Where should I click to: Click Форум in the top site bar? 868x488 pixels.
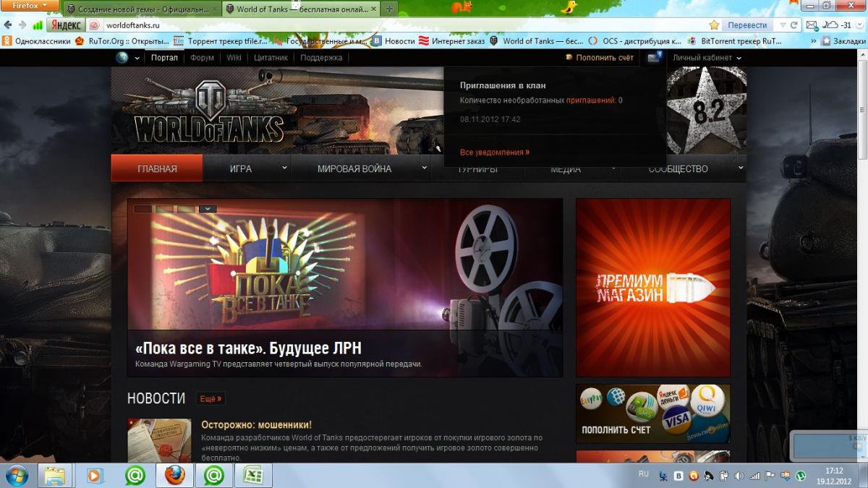pos(202,58)
